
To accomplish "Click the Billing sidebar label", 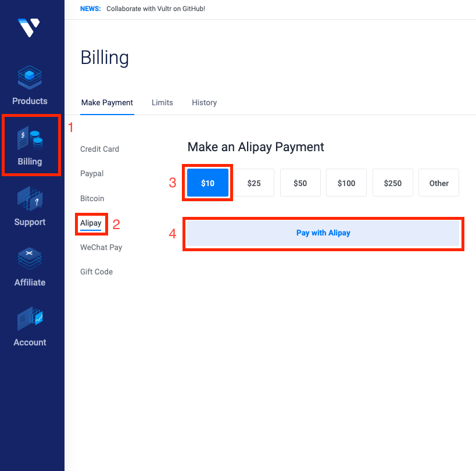I will 30,162.
